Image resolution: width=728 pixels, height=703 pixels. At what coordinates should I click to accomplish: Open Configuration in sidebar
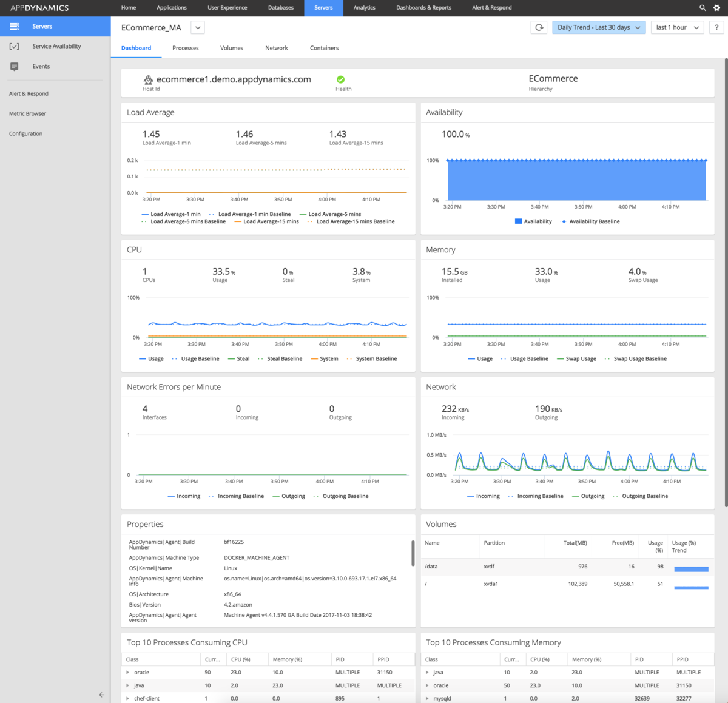[x=26, y=133]
